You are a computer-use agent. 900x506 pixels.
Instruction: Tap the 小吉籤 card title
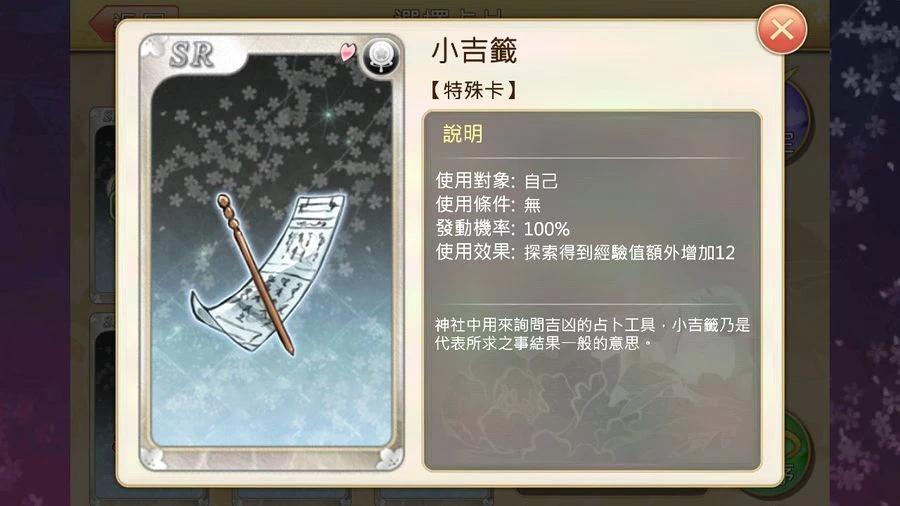point(474,50)
